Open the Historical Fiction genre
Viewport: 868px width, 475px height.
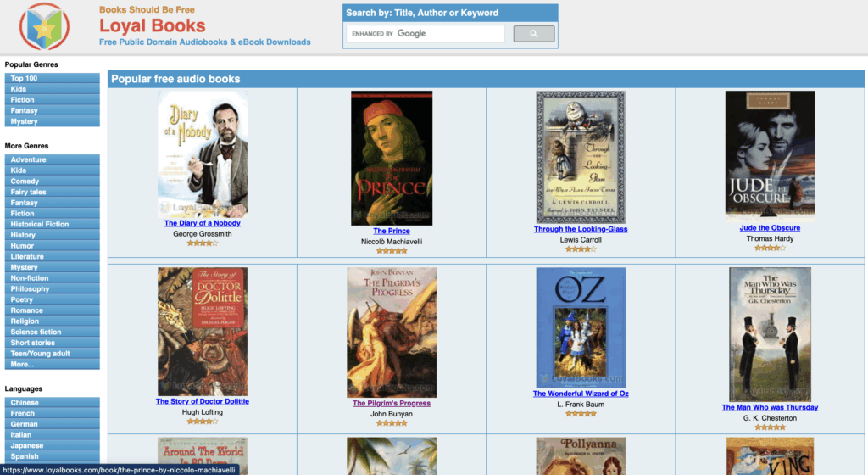point(52,224)
